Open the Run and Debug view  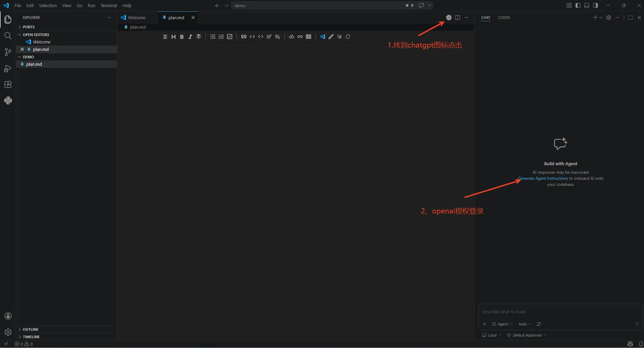(8, 68)
